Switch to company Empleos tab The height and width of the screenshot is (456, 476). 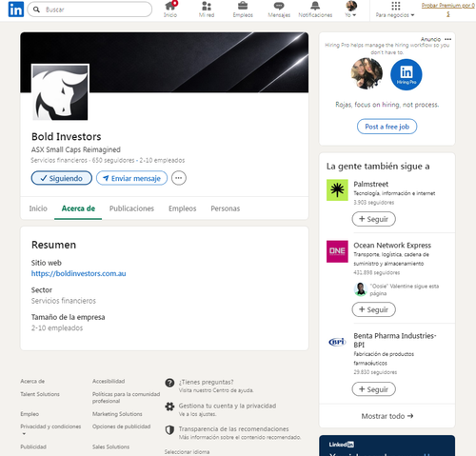(x=183, y=208)
